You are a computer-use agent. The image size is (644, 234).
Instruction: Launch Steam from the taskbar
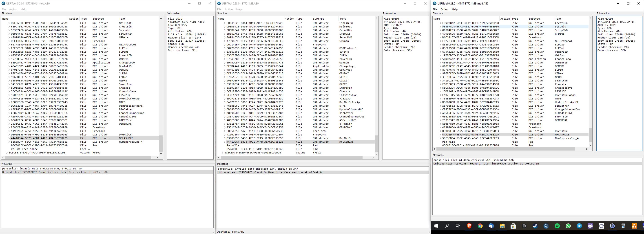[x=535, y=226]
